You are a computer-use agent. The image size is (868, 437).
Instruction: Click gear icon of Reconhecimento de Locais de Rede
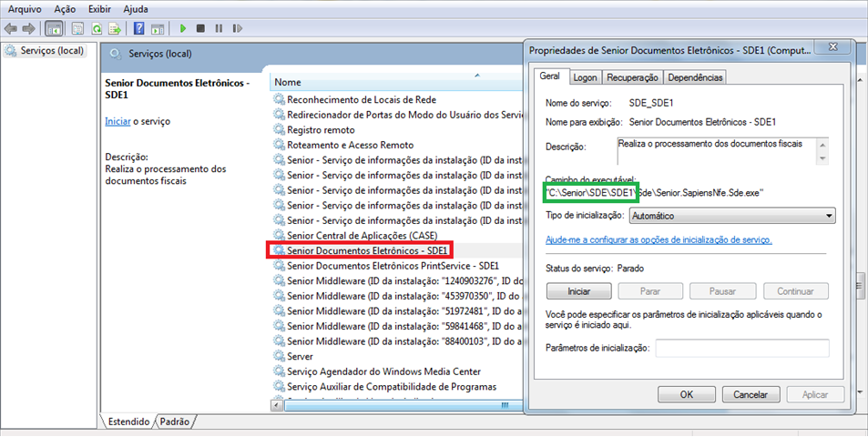[279, 99]
